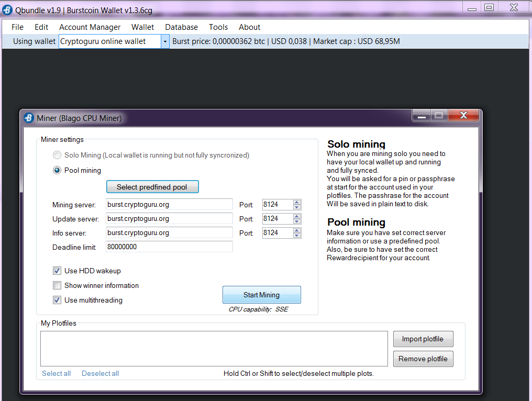Click the Mining server port field
Viewport: 532px width, 401px height.
[x=277, y=204]
